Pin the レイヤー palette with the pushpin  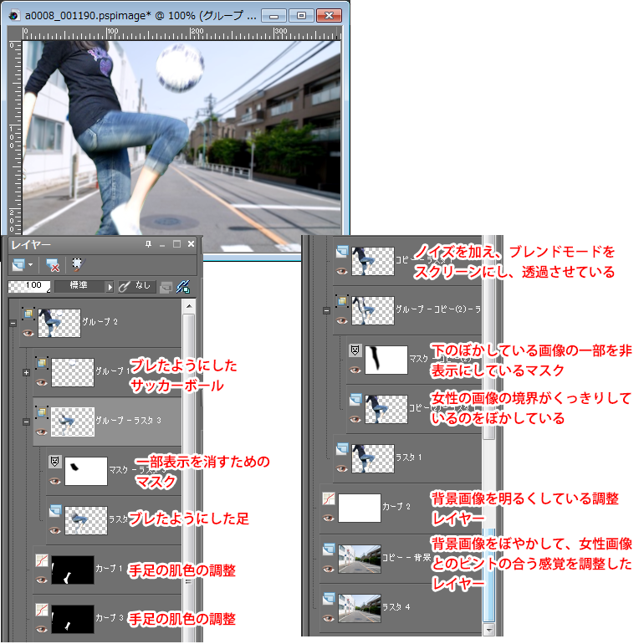point(148,244)
